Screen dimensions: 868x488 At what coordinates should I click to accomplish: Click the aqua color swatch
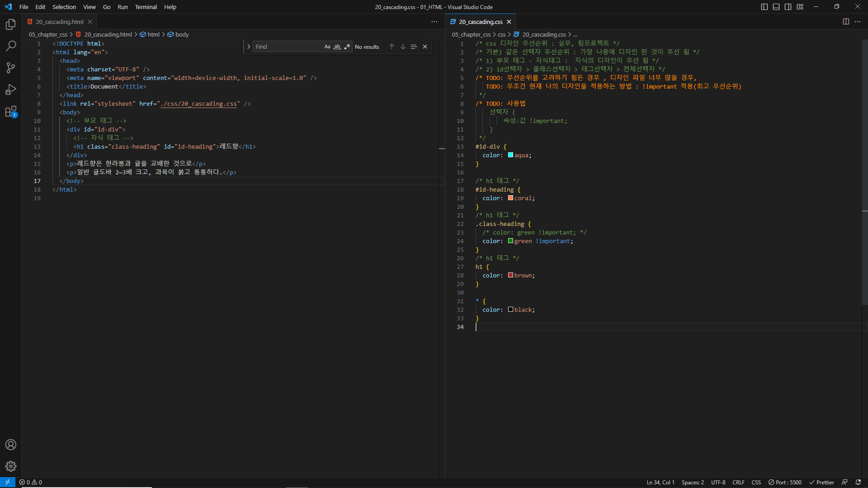click(x=510, y=155)
